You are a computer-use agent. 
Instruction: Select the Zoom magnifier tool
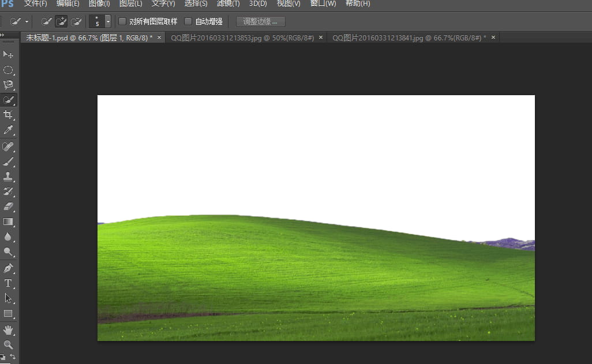[8, 345]
